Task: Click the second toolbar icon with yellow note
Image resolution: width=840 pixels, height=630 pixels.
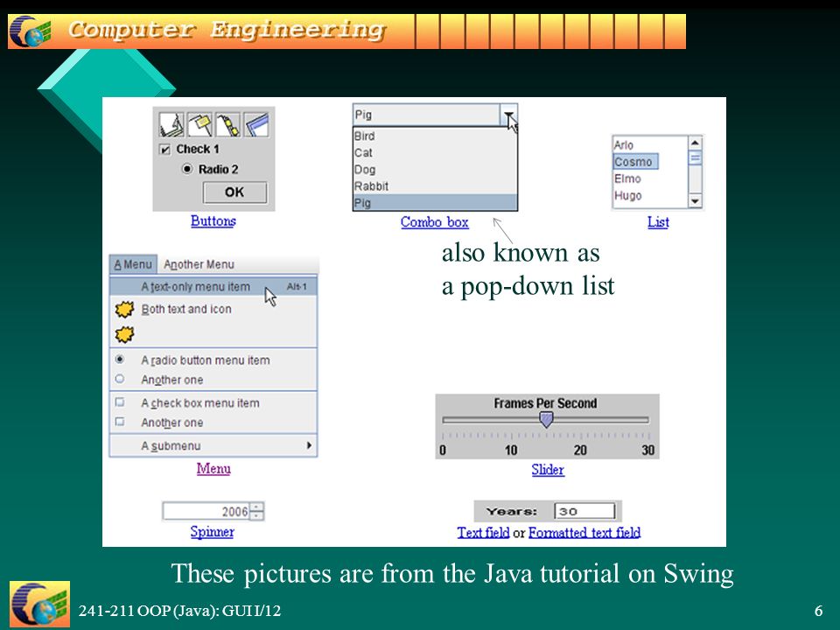Action: pyautogui.click(x=199, y=124)
